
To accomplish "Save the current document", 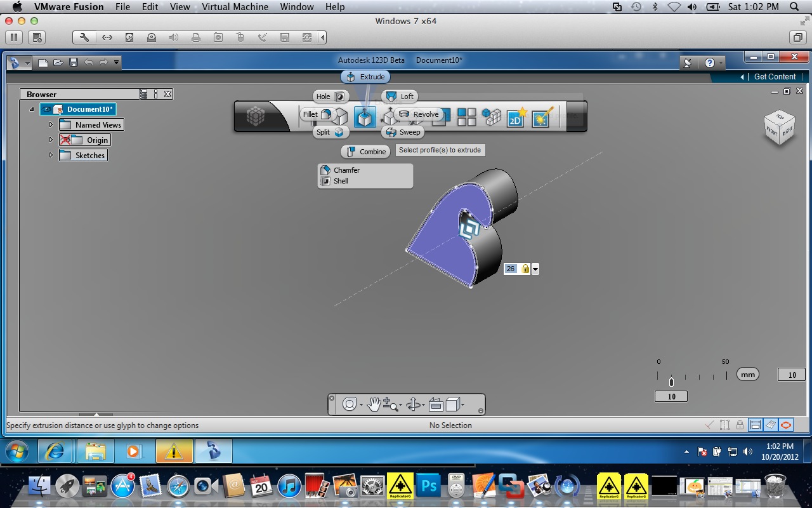I will (x=74, y=62).
